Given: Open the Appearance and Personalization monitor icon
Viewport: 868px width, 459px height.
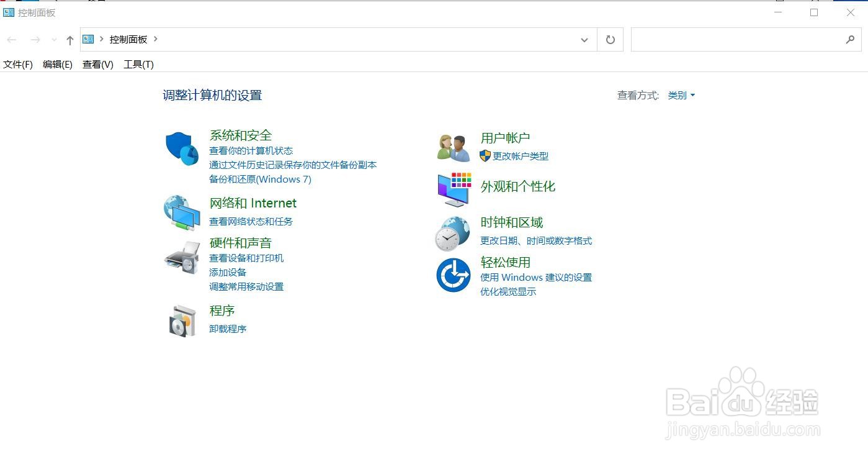Looking at the screenshot, I should click(454, 189).
